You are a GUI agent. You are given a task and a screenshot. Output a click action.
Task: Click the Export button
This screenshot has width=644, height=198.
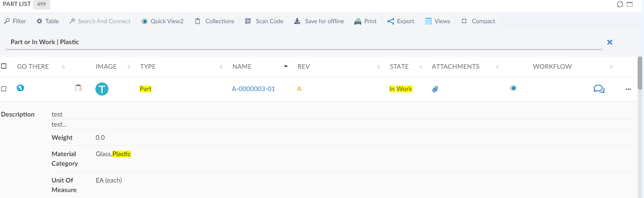[x=400, y=21]
